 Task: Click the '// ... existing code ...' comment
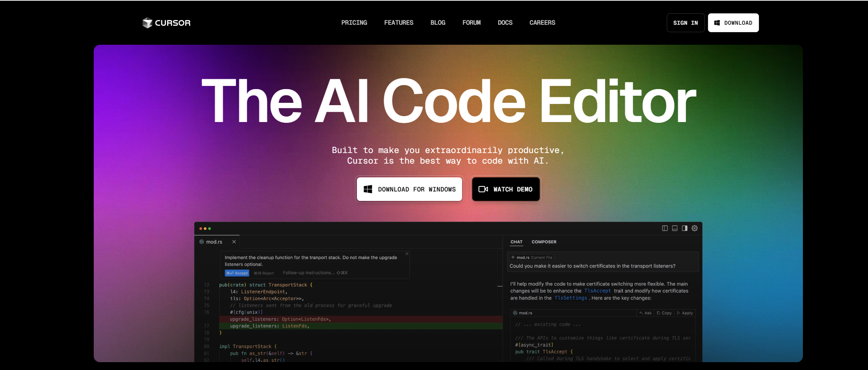pyautogui.click(x=548, y=324)
